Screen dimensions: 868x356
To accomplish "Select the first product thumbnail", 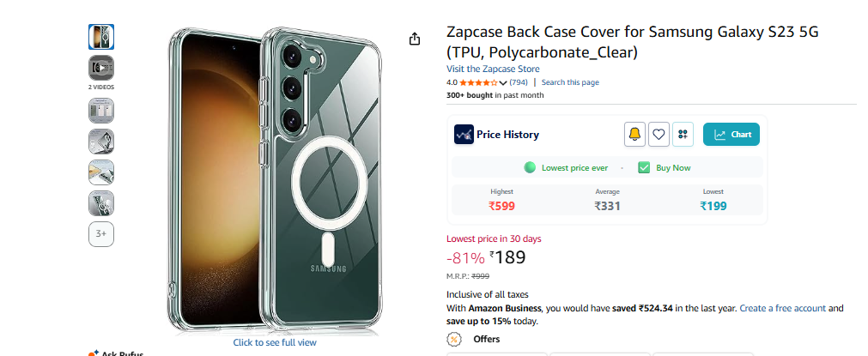I will point(101,37).
